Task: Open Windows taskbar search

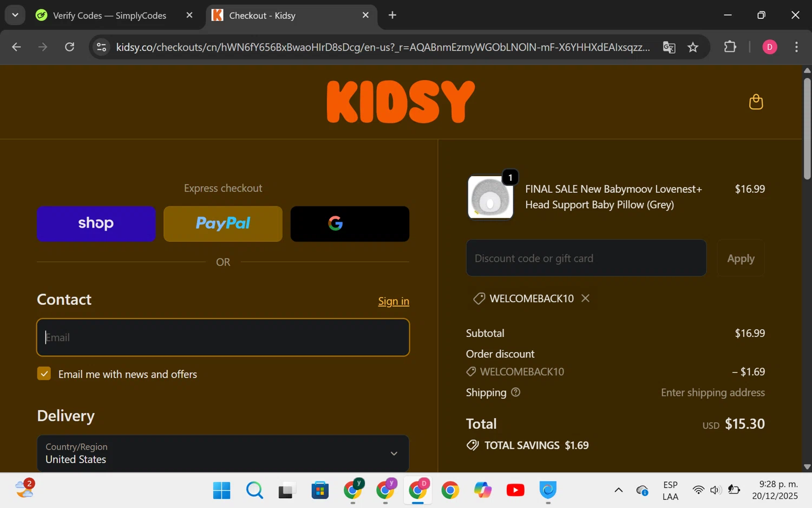Action: tap(254, 490)
